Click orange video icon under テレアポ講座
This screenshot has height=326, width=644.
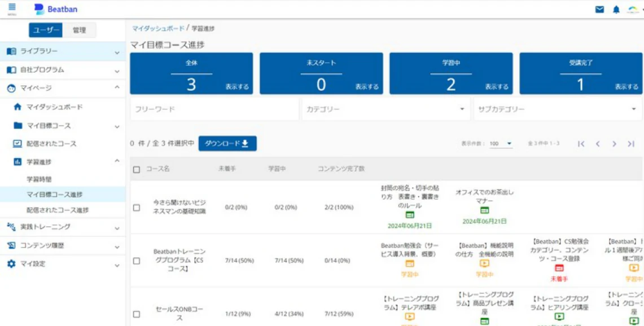[409, 316]
